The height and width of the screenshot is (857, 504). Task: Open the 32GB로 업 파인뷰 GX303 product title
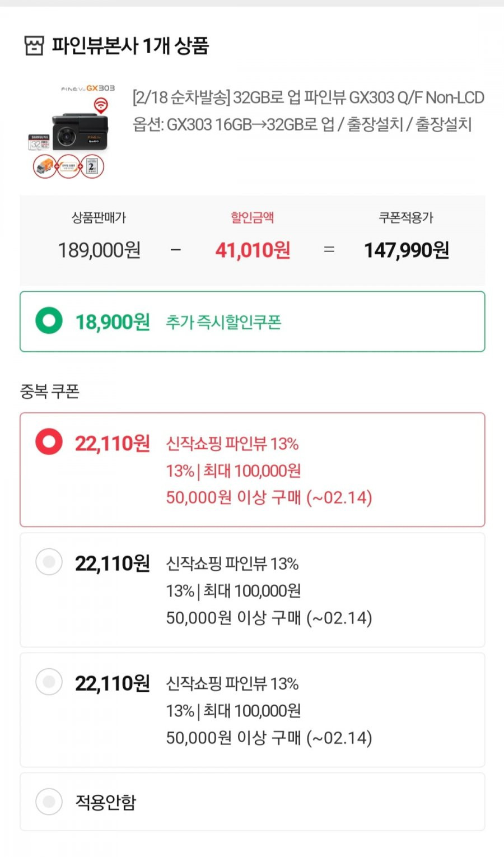[x=308, y=97]
